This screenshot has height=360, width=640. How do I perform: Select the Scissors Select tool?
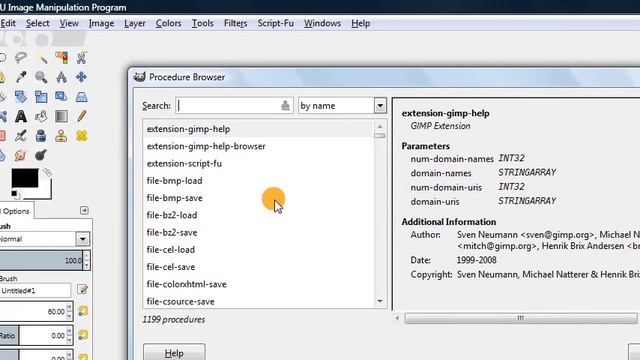coord(81,58)
